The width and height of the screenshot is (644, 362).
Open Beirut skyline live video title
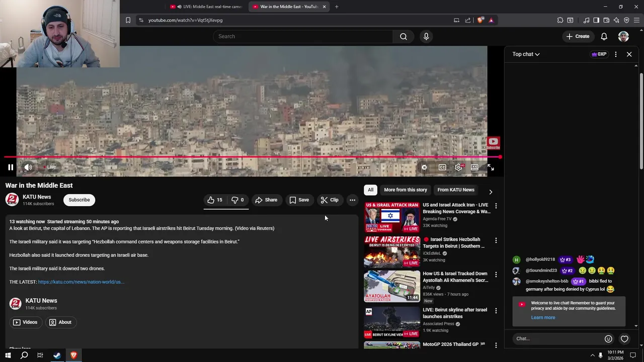(x=455, y=313)
